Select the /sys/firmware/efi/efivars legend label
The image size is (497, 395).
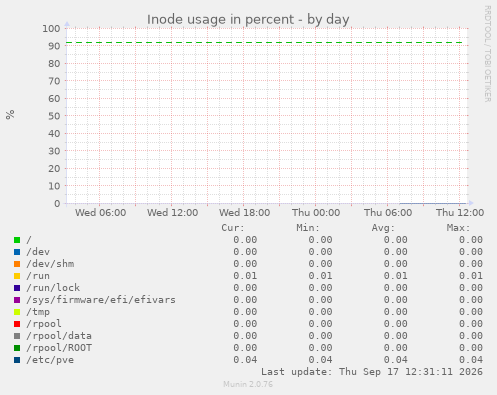[x=101, y=300]
